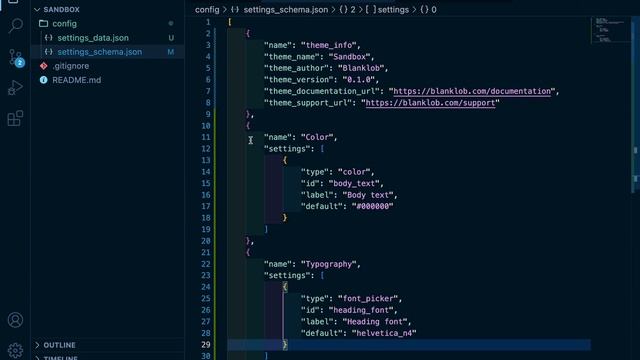Open the Extensions view
This screenshot has width=640, height=360.
[x=15, y=118]
